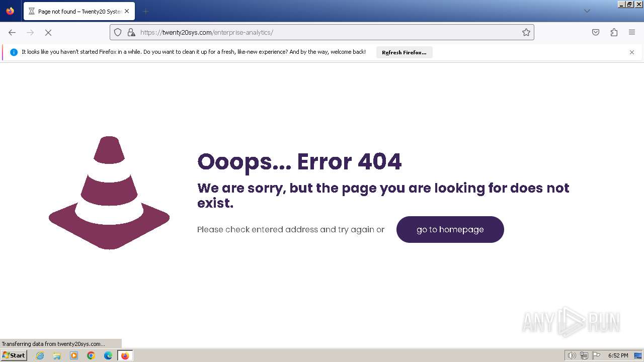Open the tracking protection shield icon

pos(118,32)
